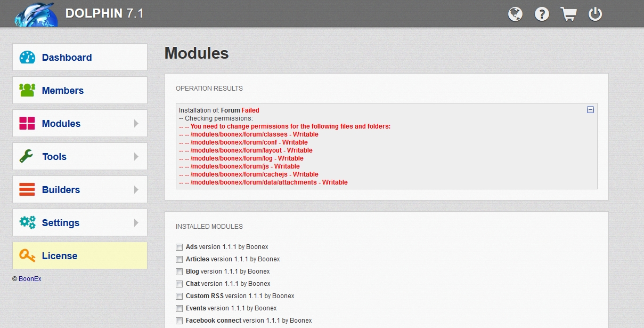Check the Ads module checkbox
The height and width of the screenshot is (328, 644).
pos(179,247)
